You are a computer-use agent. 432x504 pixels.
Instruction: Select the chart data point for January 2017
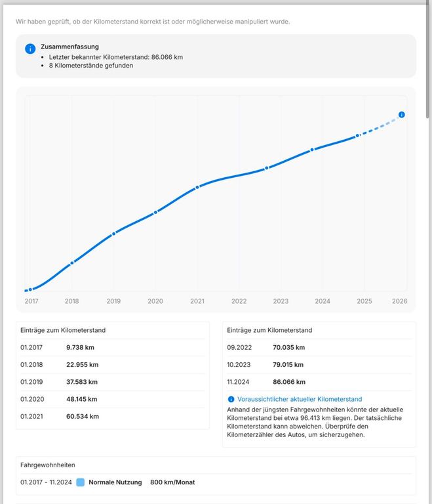[x=30, y=289]
